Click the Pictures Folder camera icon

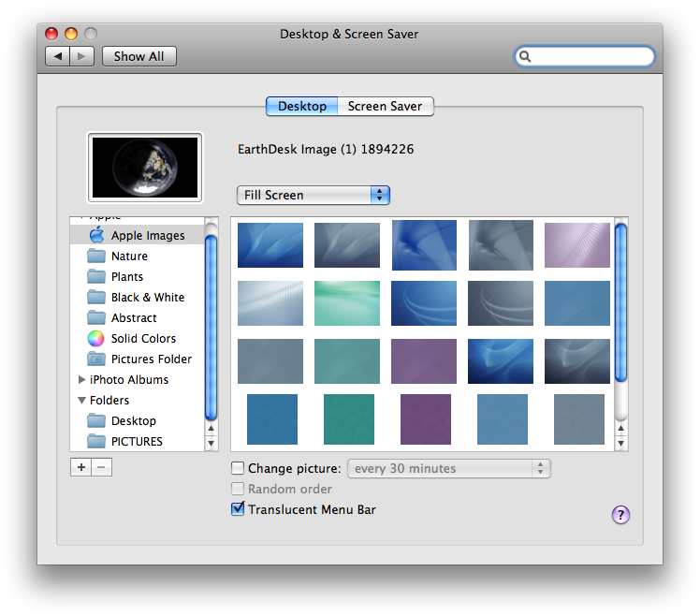click(96, 359)
